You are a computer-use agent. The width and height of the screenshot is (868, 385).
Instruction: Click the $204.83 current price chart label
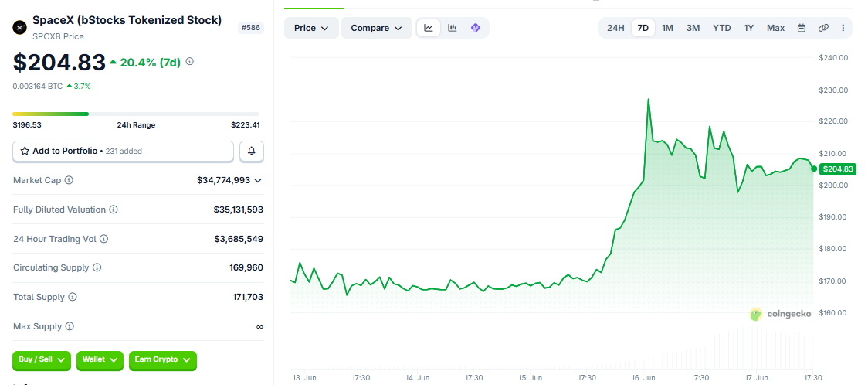point(838,169)
